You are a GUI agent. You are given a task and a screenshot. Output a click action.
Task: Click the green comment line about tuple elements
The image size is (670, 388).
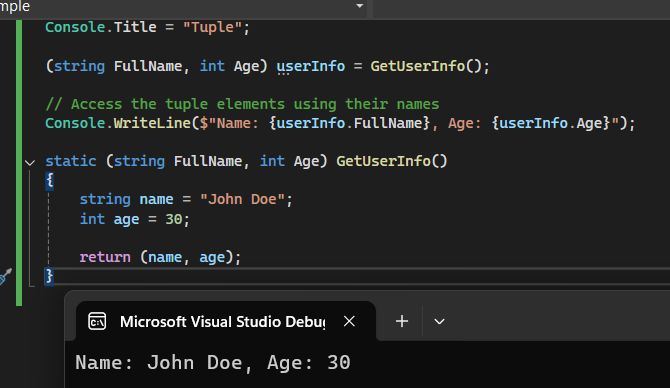(x=242, y=104)
